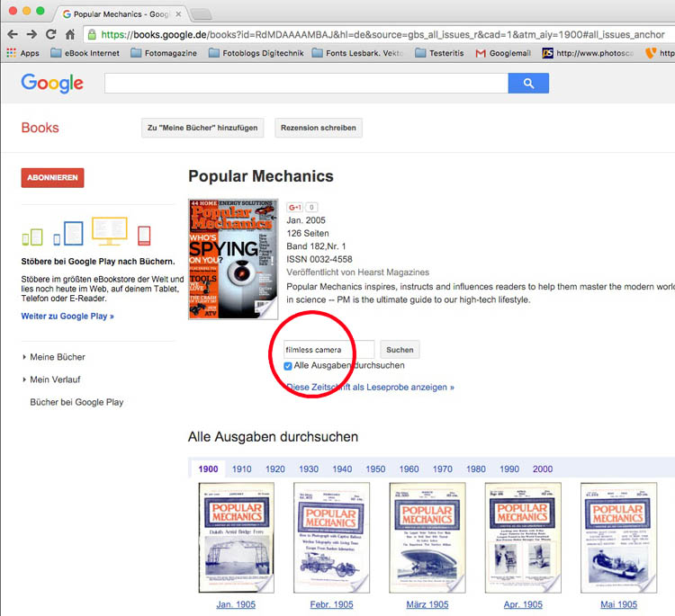Go to the browser home icon

[70, 34]
